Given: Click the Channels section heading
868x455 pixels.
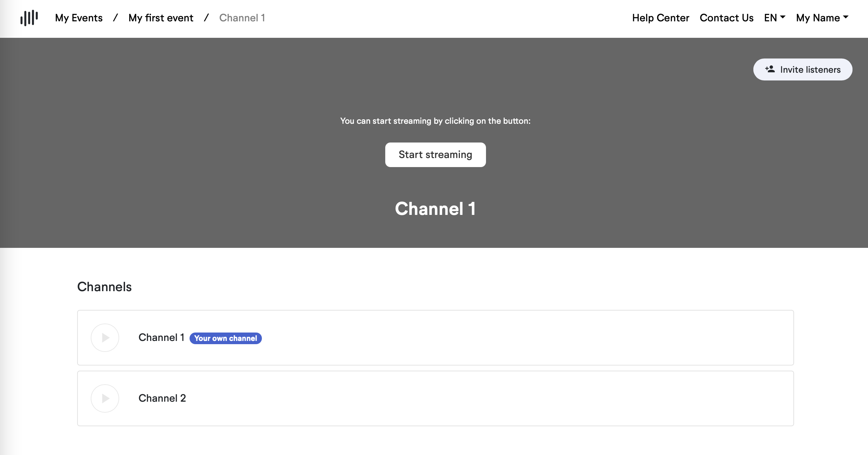Looking at the screenshot, I should [104, 287].
